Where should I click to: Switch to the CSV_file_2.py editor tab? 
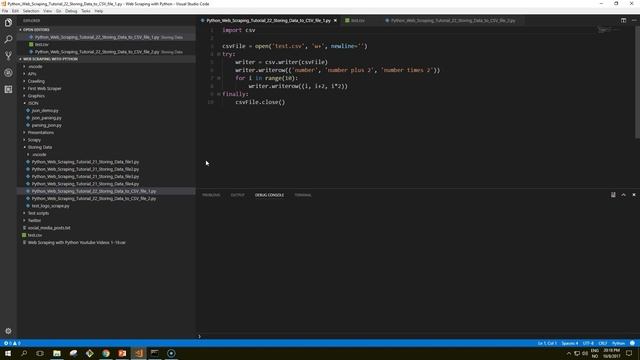click(452, 20)
